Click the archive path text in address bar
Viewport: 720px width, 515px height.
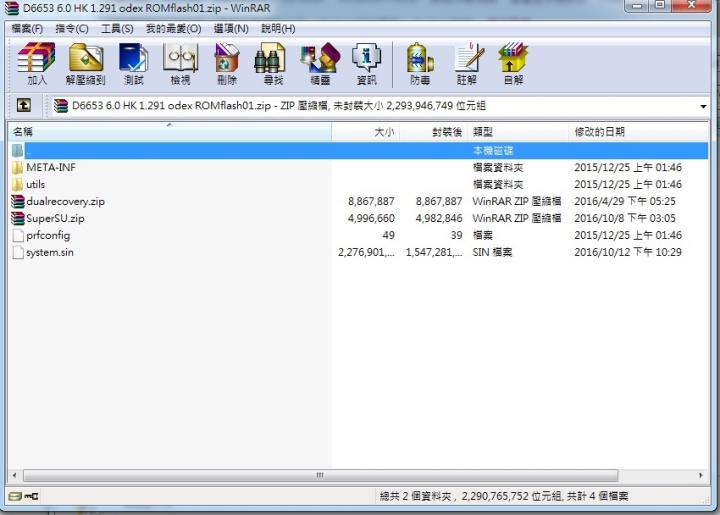(x=279, y=106)
